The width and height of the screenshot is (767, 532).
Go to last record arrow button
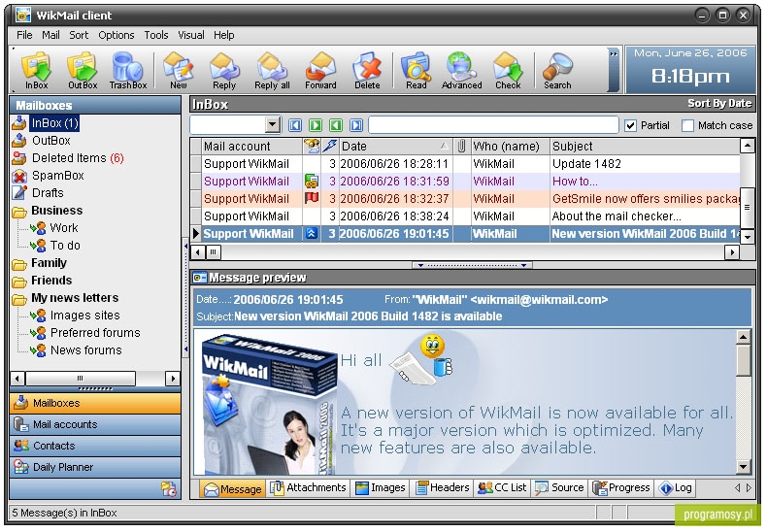coord(356,125)
